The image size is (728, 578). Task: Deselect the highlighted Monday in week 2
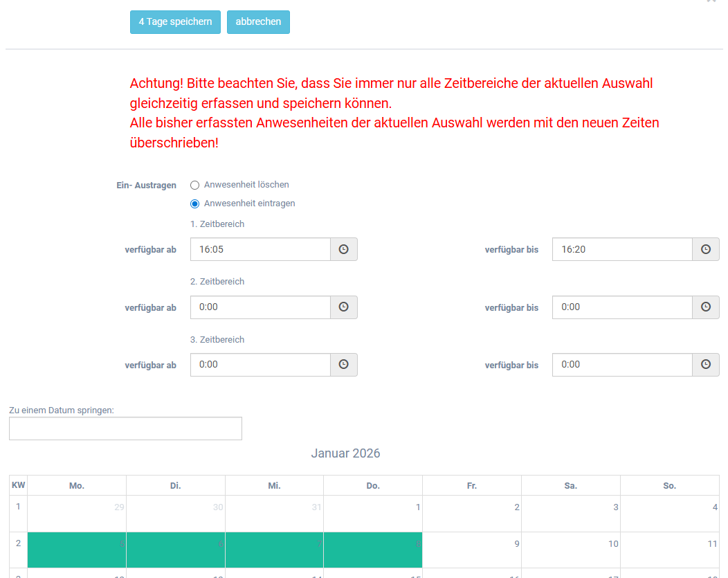(x=77, y=550)
